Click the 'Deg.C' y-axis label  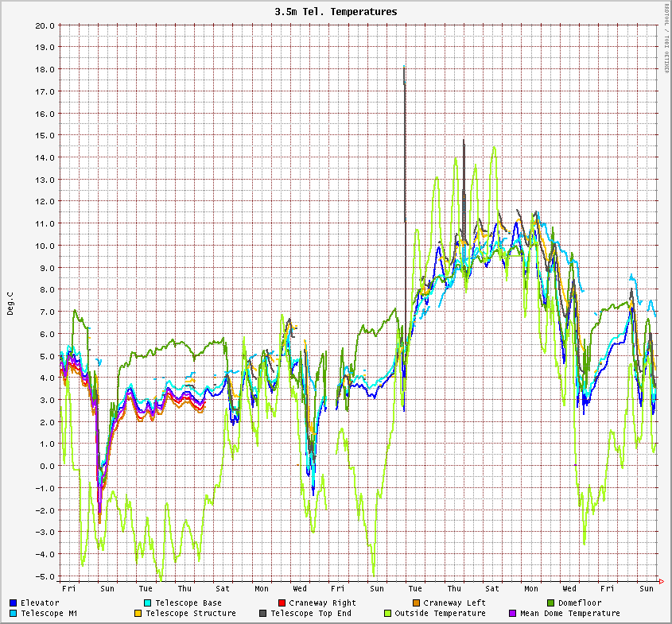[10, 303]
